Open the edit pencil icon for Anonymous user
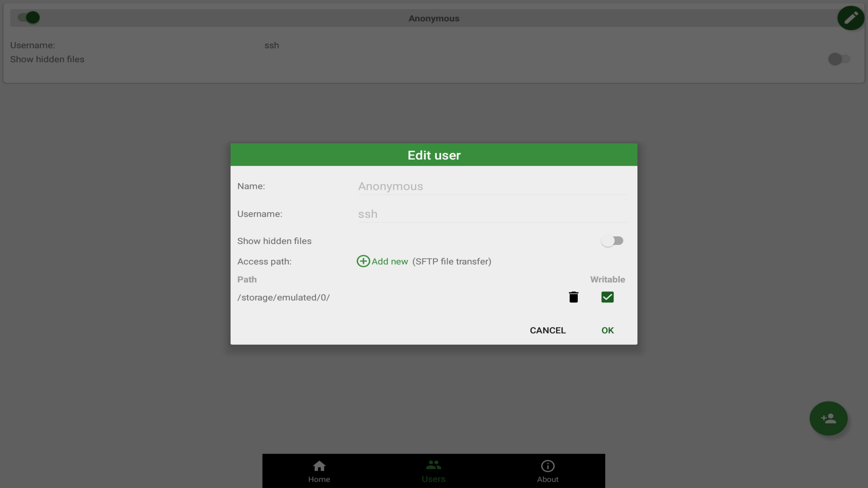The height and width of the screenshot is (488, 868). click(850, 18)
